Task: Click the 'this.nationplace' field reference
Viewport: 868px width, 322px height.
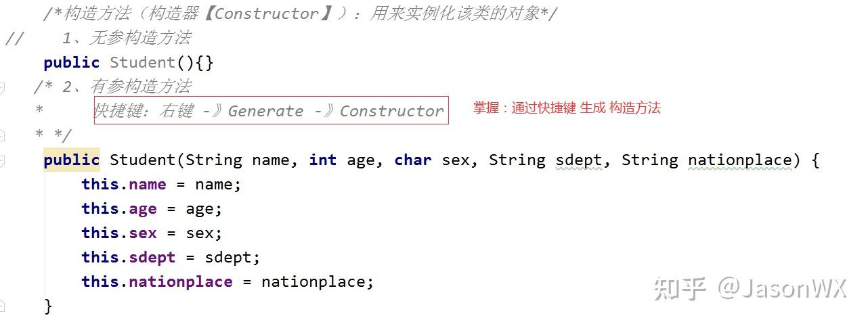Action: click(x=157, y=282)
